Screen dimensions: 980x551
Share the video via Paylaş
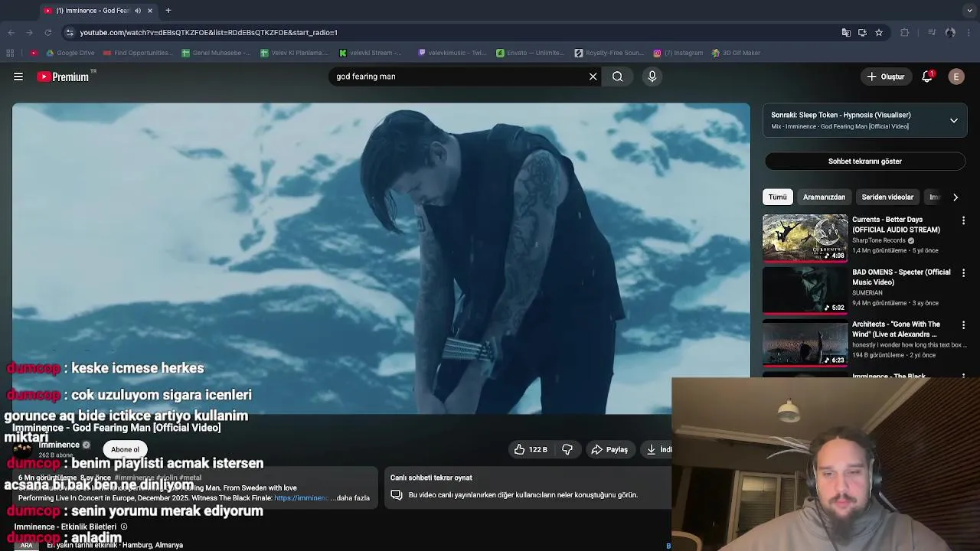pyautogui.click(x=609, y=450)
